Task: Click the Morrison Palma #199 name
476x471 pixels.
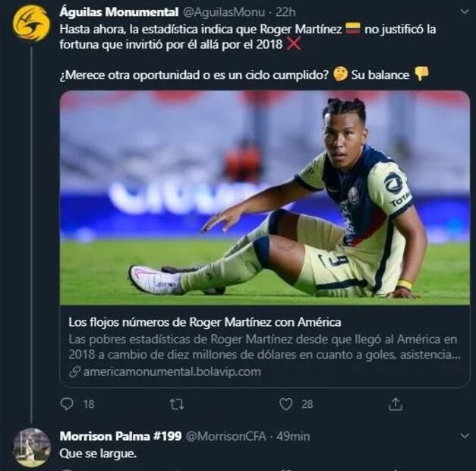Action: 118,436
